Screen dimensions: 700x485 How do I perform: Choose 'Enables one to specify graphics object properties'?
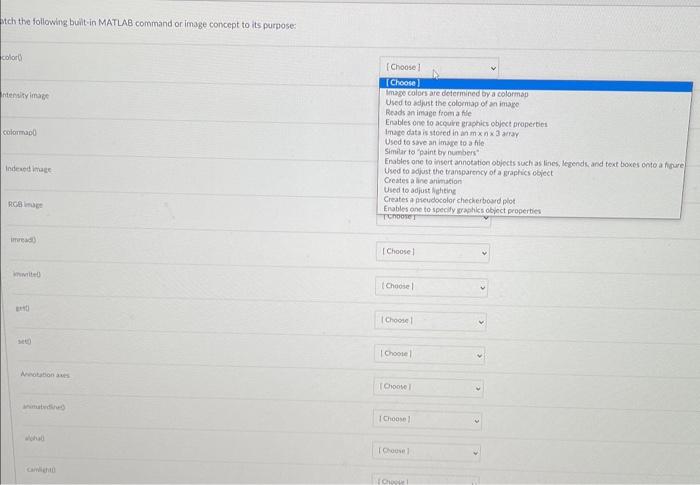[462, 210]
